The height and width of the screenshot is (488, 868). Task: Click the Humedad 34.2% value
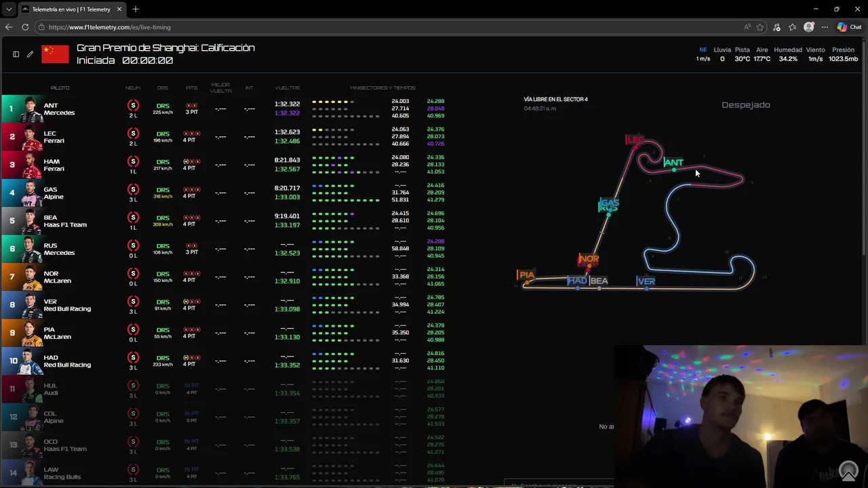click(788, 59)
